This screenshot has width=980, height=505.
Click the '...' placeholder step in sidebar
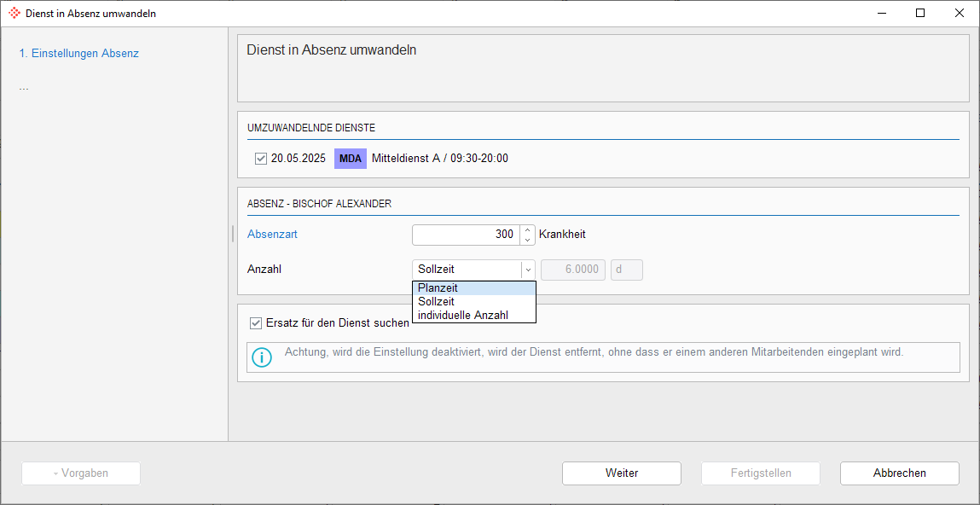click(x=24, y=87)
